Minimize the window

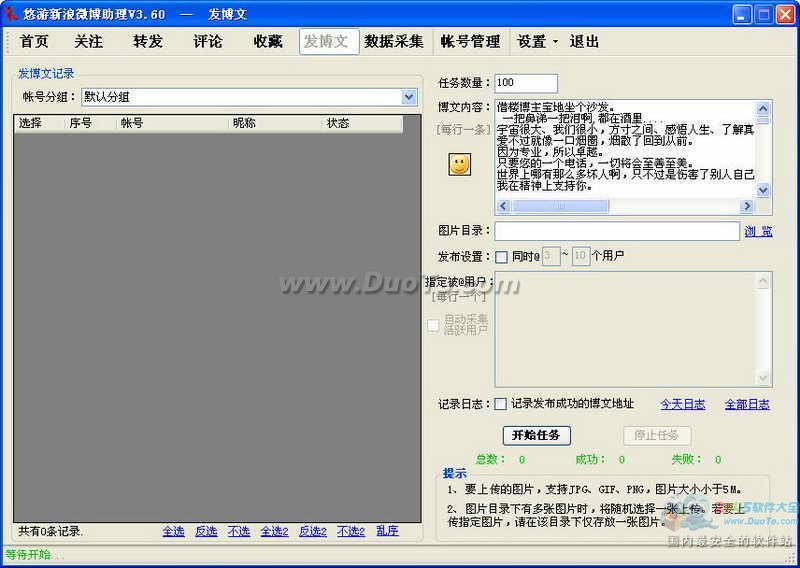(x=742, y=14)
